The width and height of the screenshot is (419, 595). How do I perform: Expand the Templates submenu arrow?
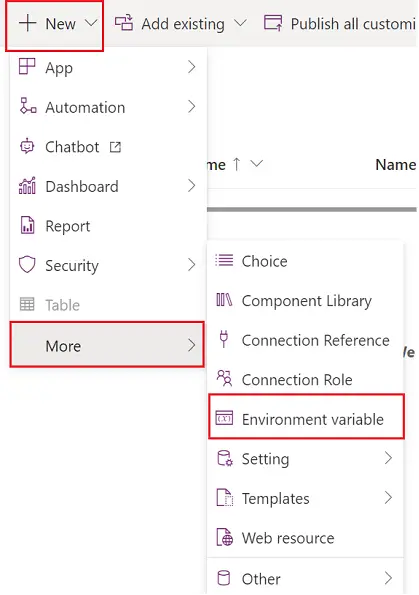(x=388, y=497)
